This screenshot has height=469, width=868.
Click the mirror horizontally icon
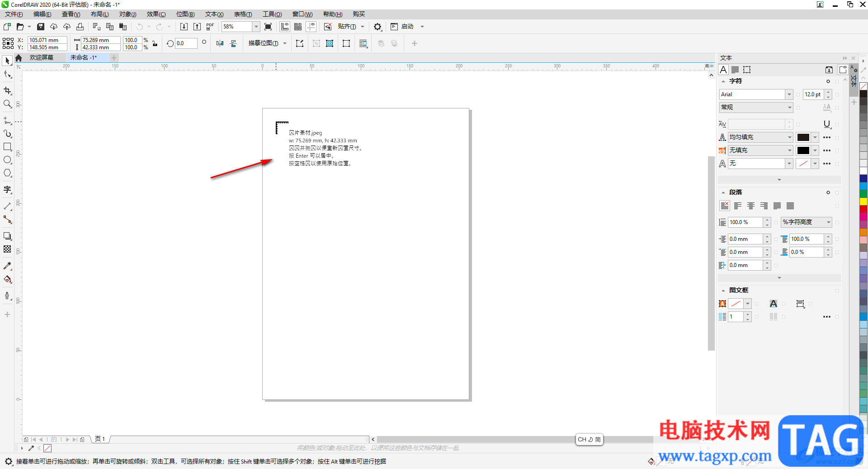pos(220,43)
